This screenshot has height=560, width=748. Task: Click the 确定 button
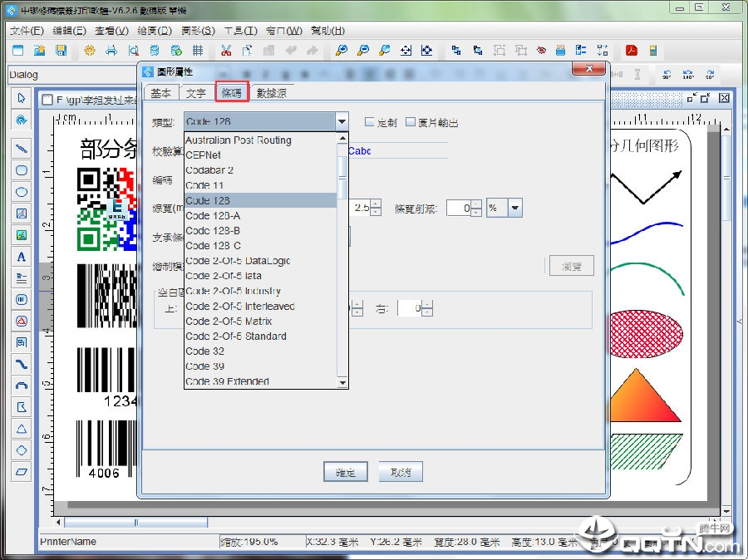(x=346, y=472)
